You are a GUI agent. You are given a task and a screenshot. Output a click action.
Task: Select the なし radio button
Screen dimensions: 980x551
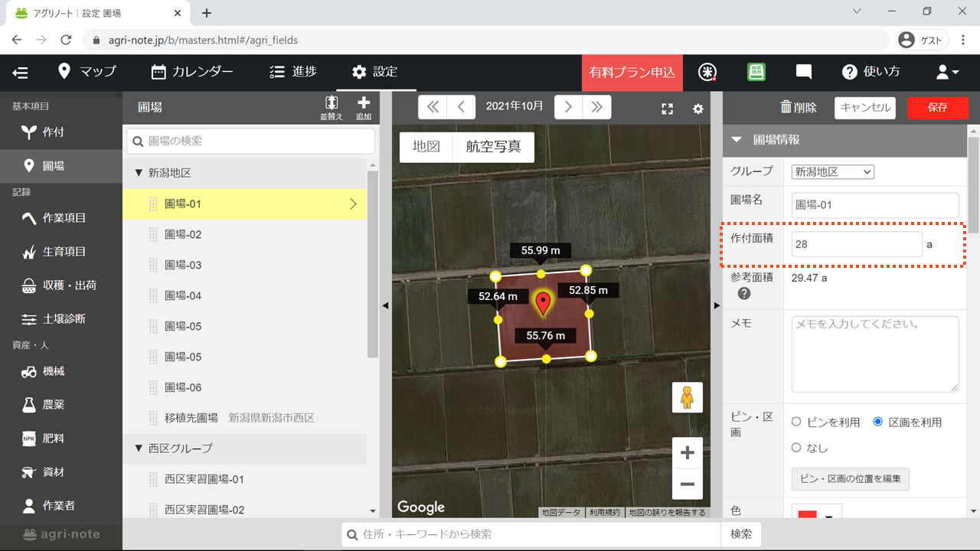click(x=796, y=448)
